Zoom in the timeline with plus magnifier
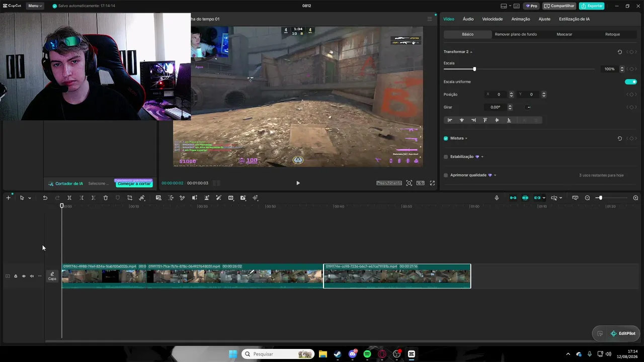This screenshot has width=644, height=362. point(635,198)
